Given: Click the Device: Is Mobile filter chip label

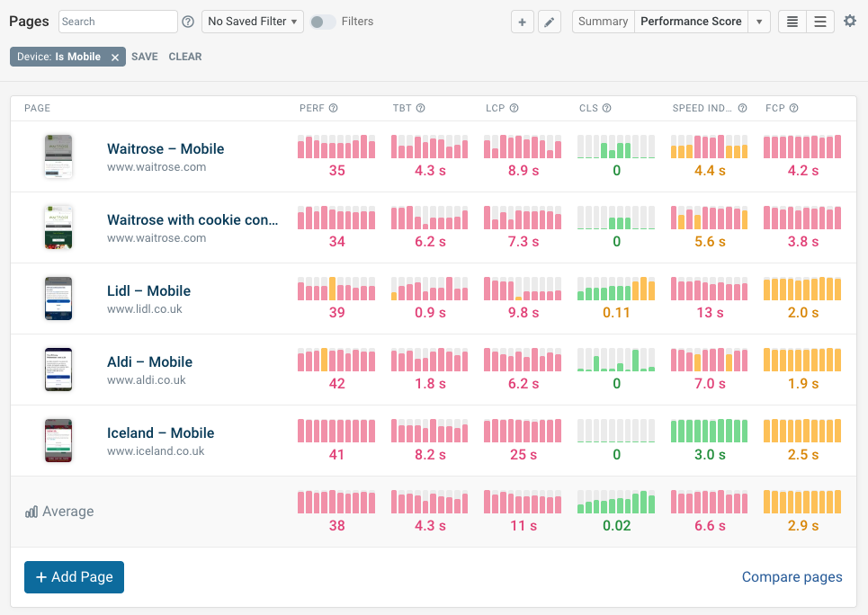Looking at the screenshot, I should pyautogui.click(x=58, y=57).
